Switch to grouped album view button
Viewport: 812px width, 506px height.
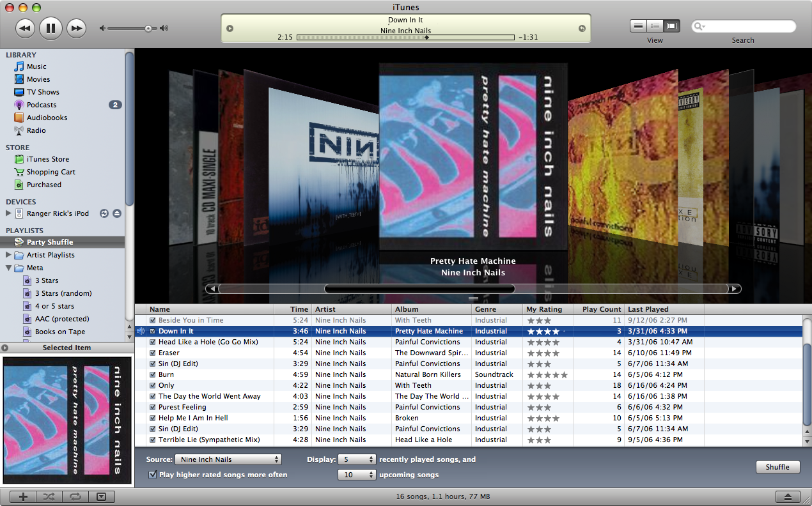(x=655, y=26)
